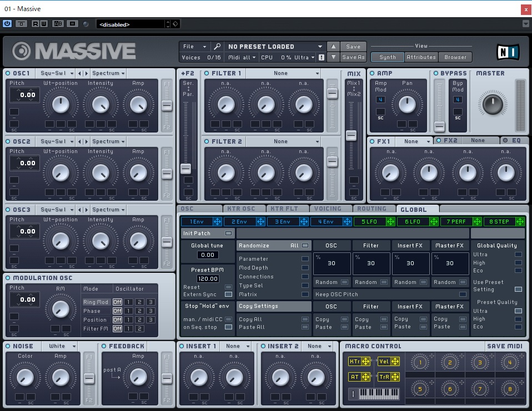Click the Bypass level fader handle
The width and height of the screenshot is (532, 411).
[x=439, y=126]
